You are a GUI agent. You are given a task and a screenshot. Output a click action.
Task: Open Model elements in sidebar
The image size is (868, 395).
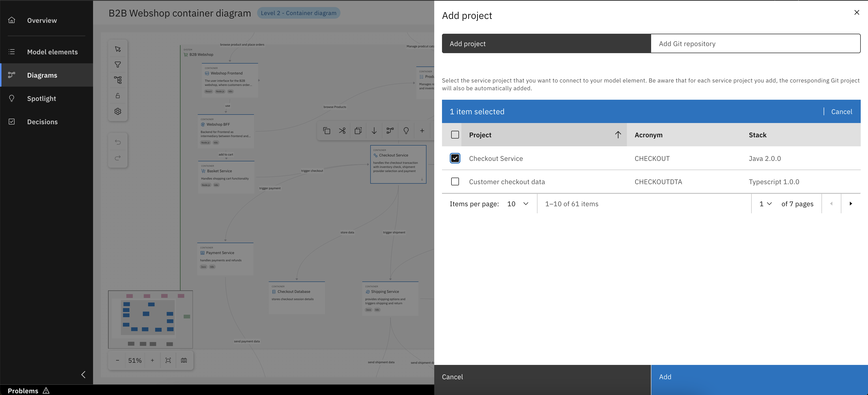pos(52,52)
